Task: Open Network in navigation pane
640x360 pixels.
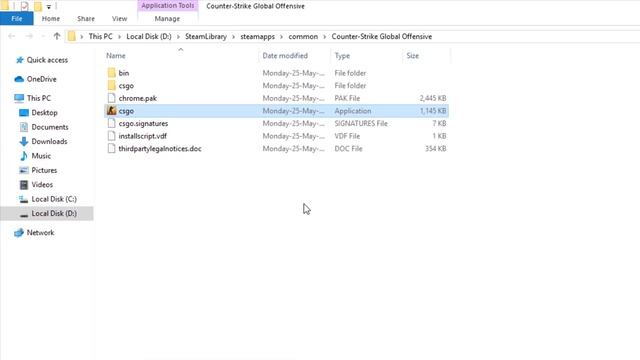Action: [x=40, y=233]
